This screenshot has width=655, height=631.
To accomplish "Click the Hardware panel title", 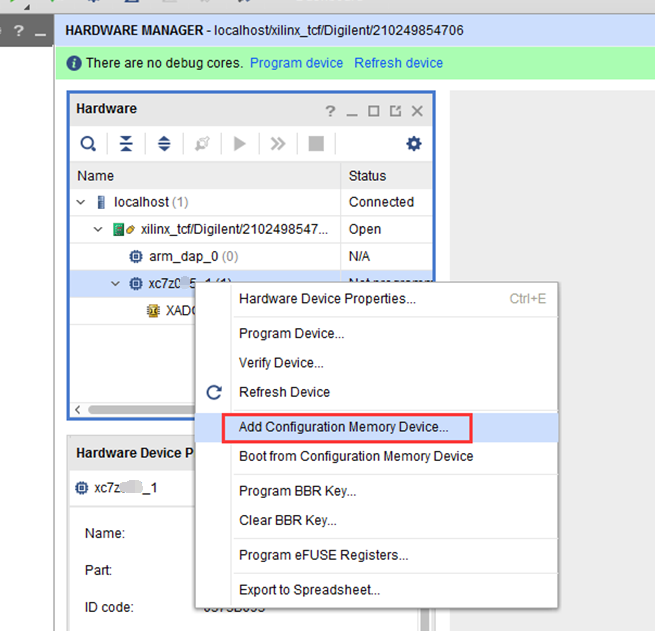I will 106,109.
